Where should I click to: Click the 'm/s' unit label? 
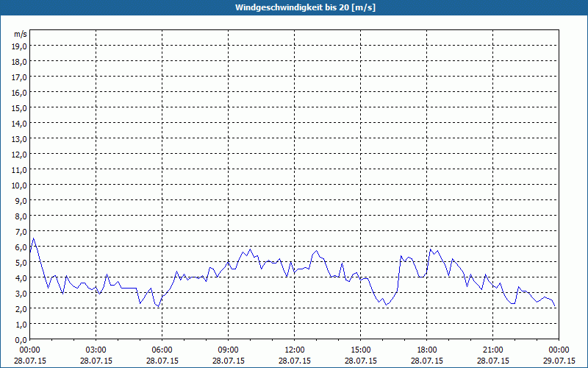point(21,34)
